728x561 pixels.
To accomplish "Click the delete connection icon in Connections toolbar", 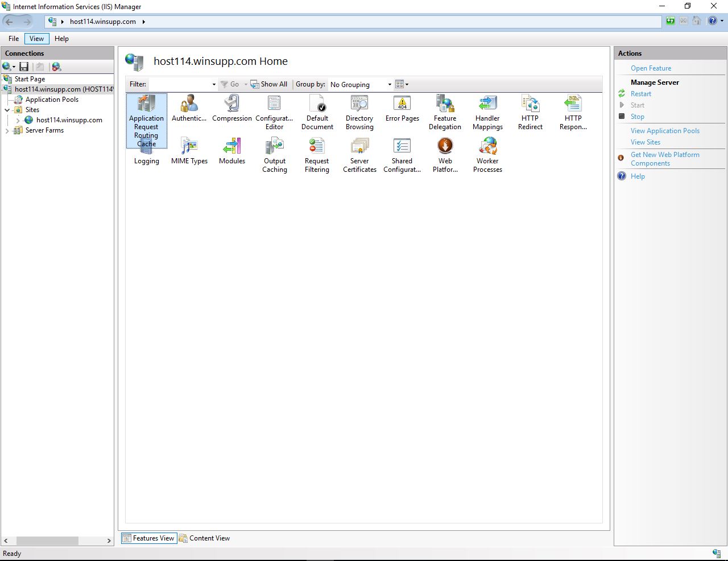I will 56,67.
